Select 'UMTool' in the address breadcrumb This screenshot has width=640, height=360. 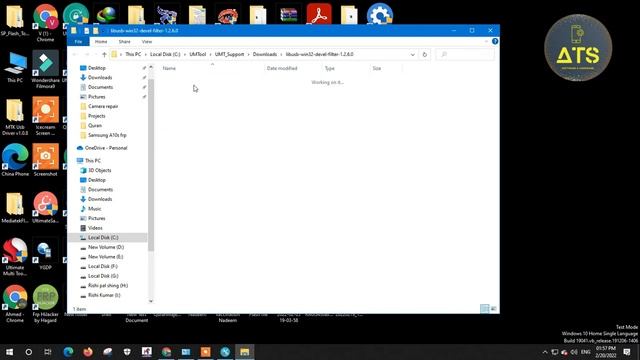[x=198, y=54]
